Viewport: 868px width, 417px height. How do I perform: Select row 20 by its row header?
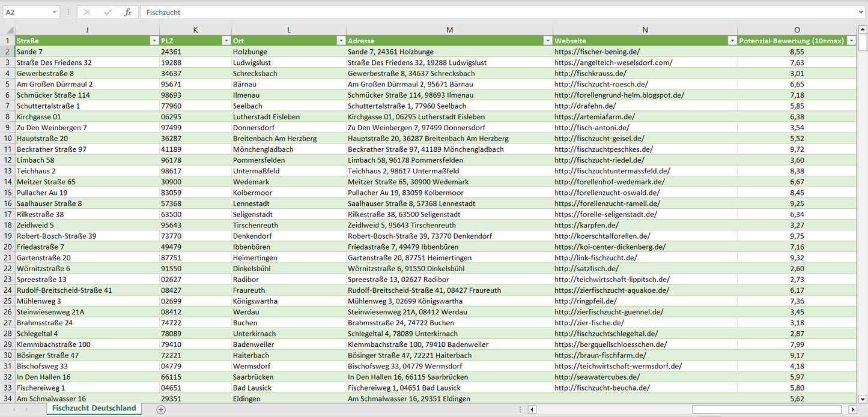8,247
